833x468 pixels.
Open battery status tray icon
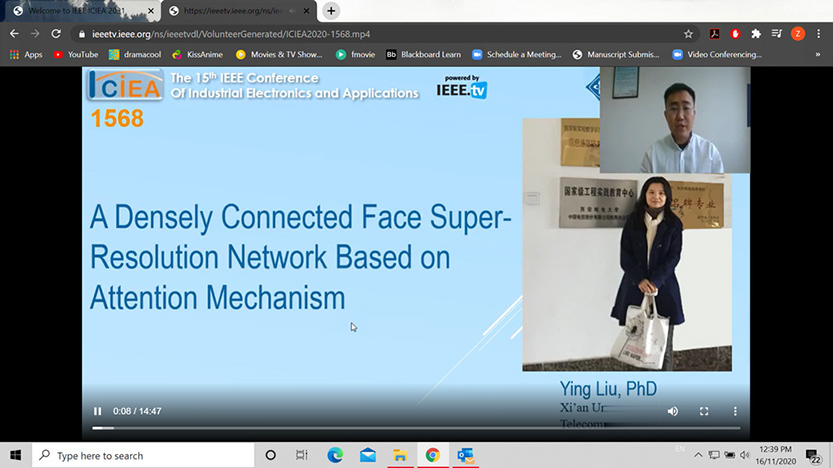tap(729, 455)
